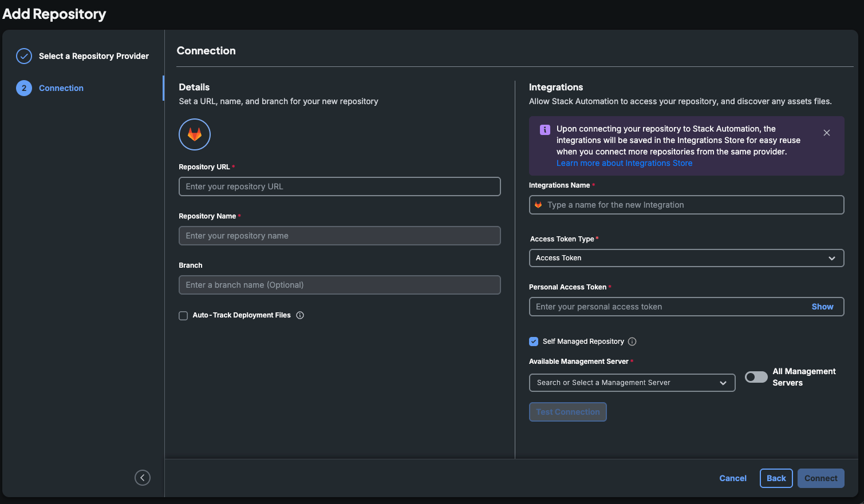
Task: Click the GitLab provider logo icon
Action: (195, 134)
